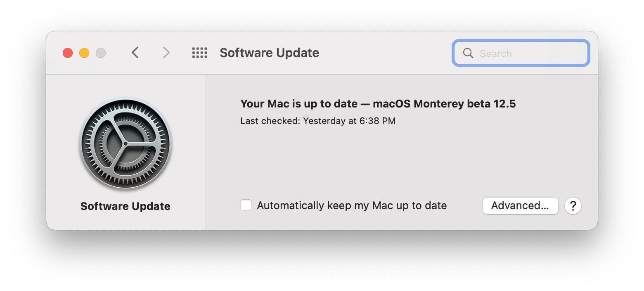
Task: Enable Automatically keep my Mac up to date
Action: (246, 205)
